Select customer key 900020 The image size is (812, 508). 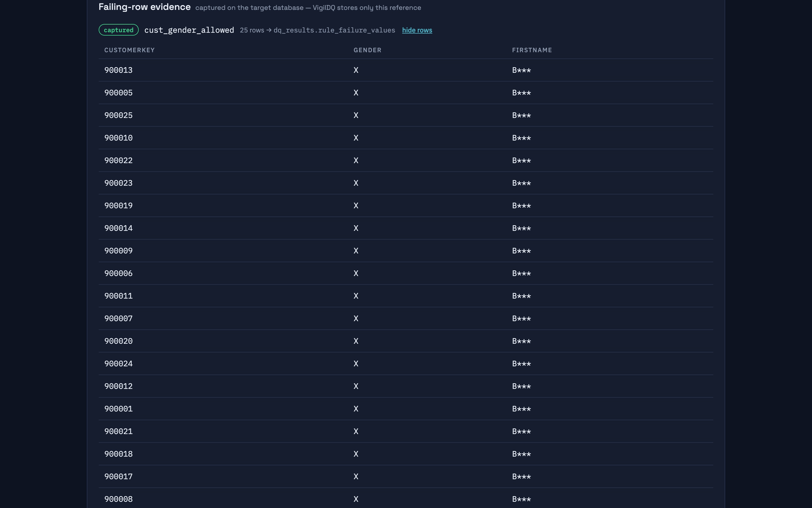click(x=118, y=341)
